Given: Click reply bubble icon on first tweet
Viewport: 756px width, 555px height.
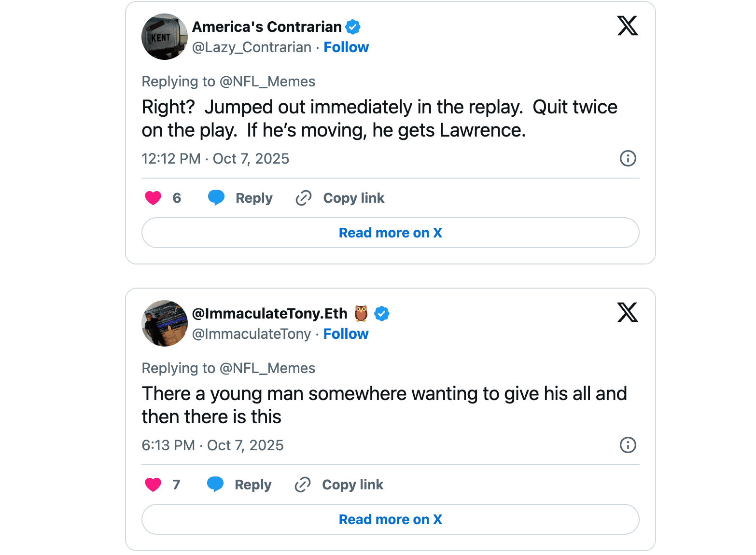Looking at the screenshot, I should tap(216, 198).
